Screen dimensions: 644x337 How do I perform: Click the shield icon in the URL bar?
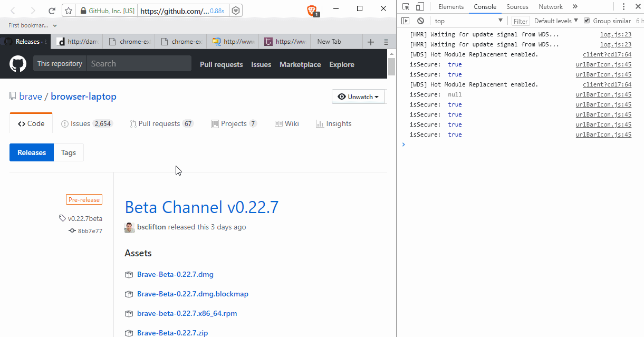click(x=236, y=11)
